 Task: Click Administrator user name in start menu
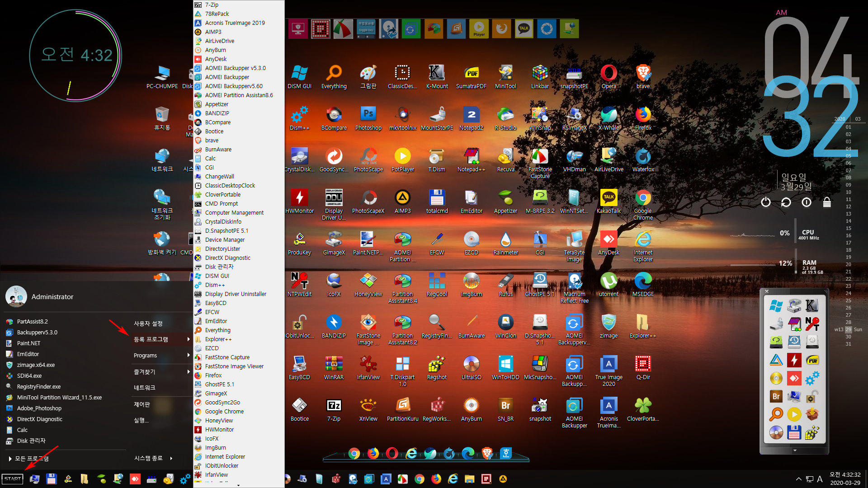(52, 297)
